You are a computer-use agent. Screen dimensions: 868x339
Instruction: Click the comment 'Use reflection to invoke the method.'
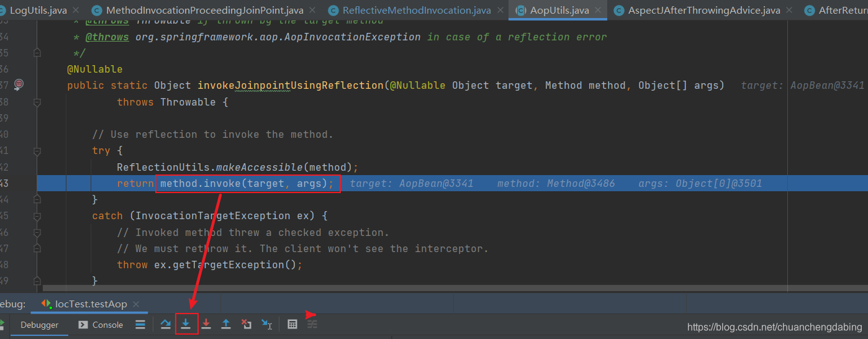(x=213, y=135)
